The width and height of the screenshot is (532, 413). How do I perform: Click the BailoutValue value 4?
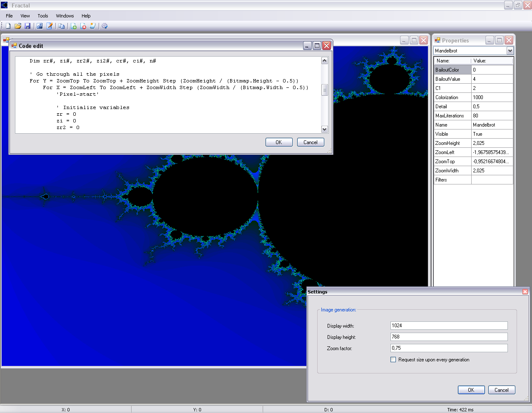(x=492, y=79)
